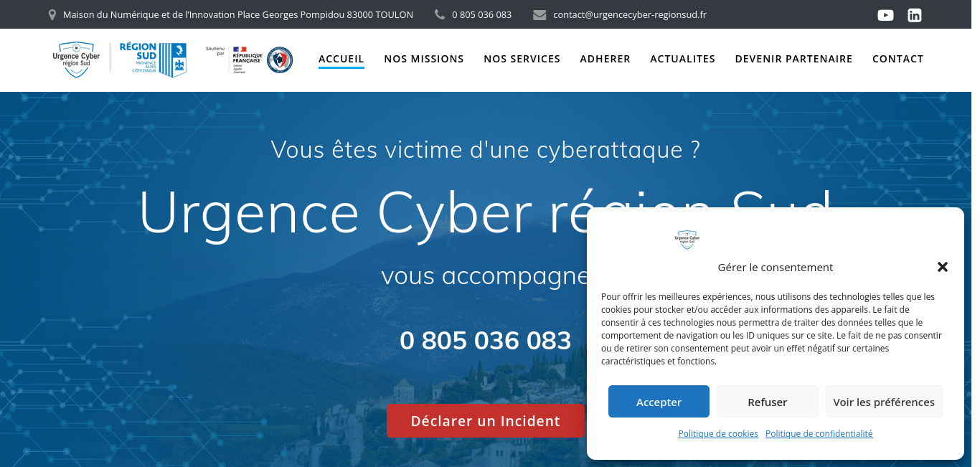This screenshot has height=467, width=980.
Task: Open the NOS MISSIONS menu item
Action: [x=424, y=59]
